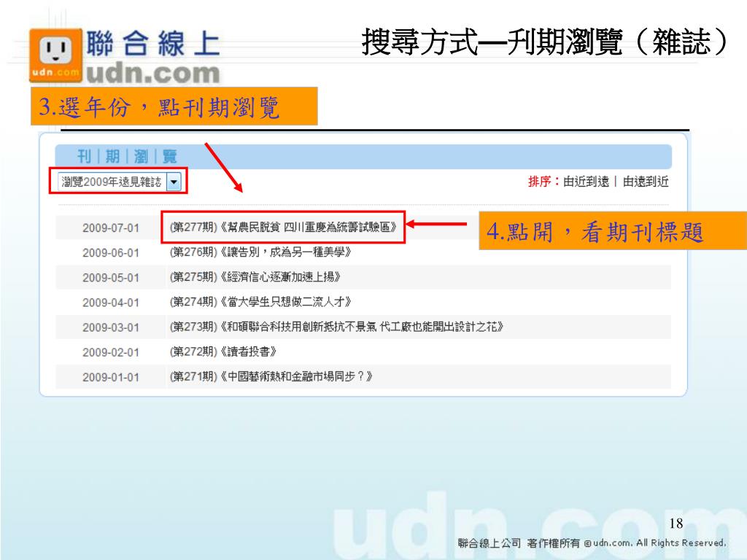Click the page number 18
Viewport: 747px width, 560px height.
click(676, 524)
